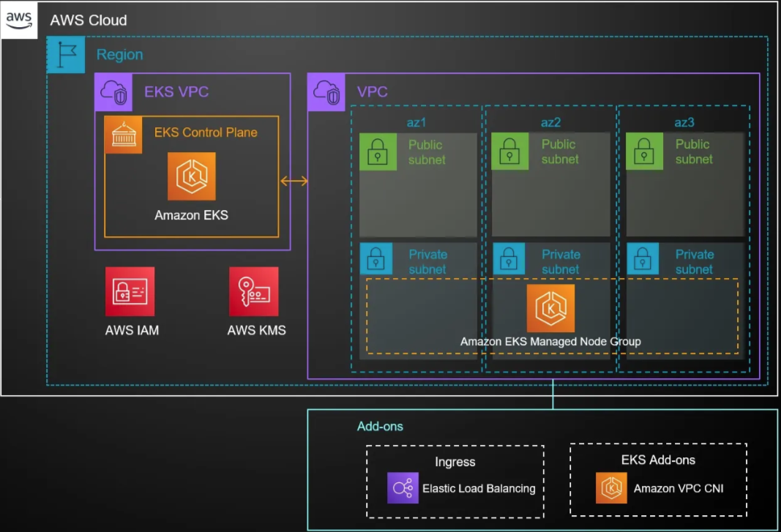Select the worker VPC cloud icon
The height and width of the screenshot is (532, 781).
pyautogui.click(x=326, y=92)
